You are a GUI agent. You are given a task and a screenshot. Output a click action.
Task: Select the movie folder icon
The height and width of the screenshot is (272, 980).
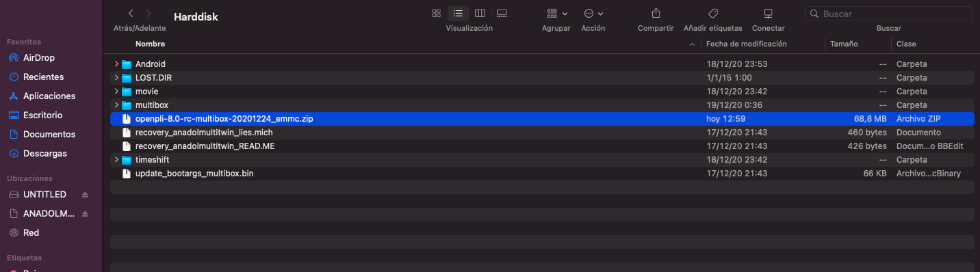pos(127,91)
